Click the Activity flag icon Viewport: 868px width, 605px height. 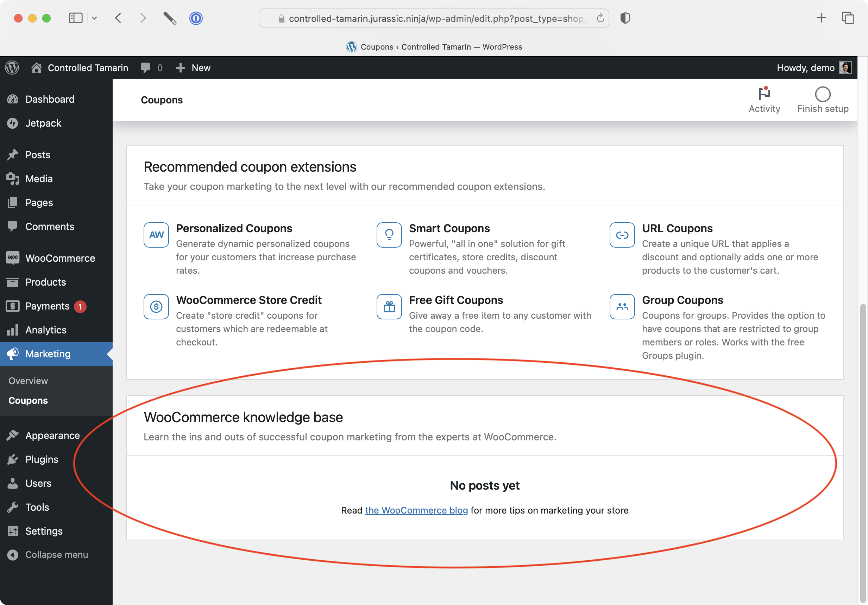(x=764, y=94)
